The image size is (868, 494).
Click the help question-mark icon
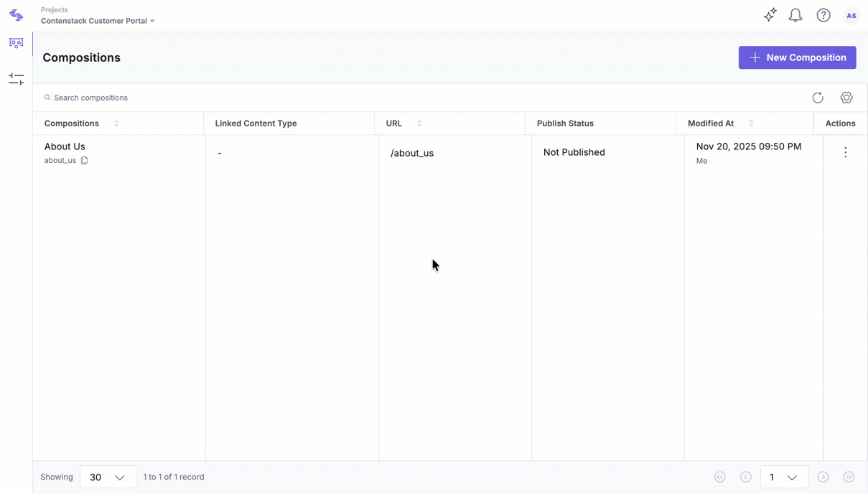coord(823,14)
